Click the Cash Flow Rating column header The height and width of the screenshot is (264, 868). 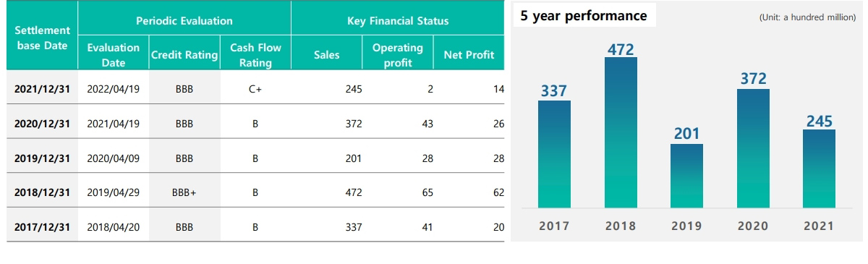pos(255,55)
